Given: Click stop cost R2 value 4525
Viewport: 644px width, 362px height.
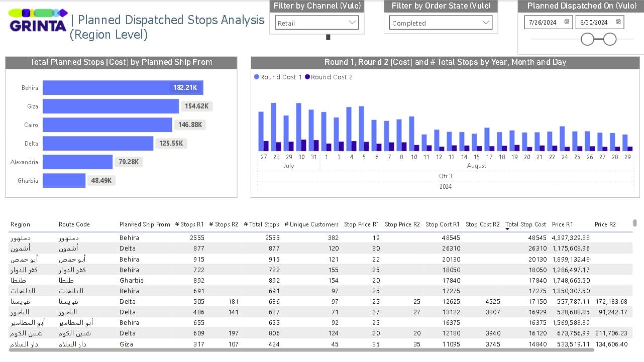Looking at the screenshot, I should pyautogui.click(x=493, y=302).
